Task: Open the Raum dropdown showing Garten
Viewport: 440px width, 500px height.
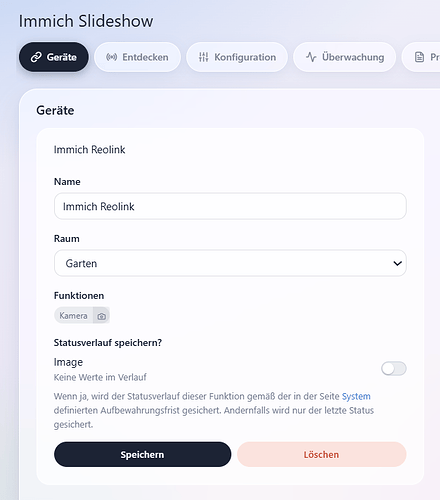Action: (230, 263)
